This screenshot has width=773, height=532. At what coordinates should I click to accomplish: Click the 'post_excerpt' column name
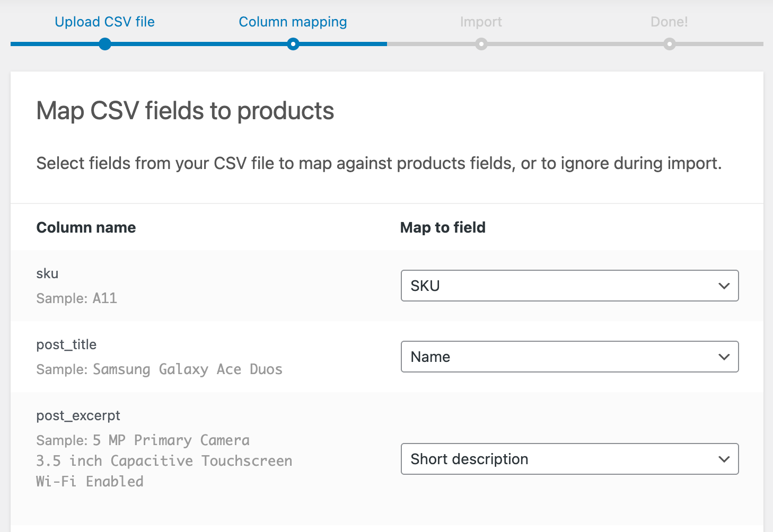[78, 416]
